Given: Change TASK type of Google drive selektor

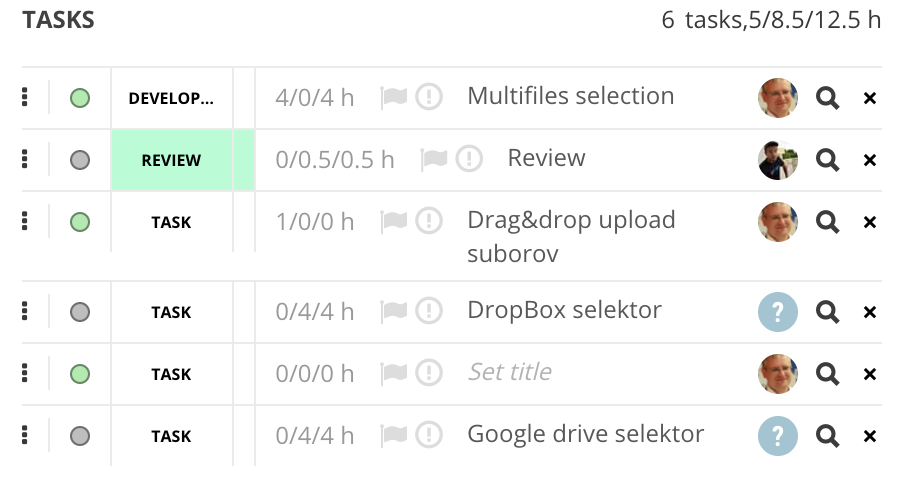Looking at the screenshot, I should point(171,436).
